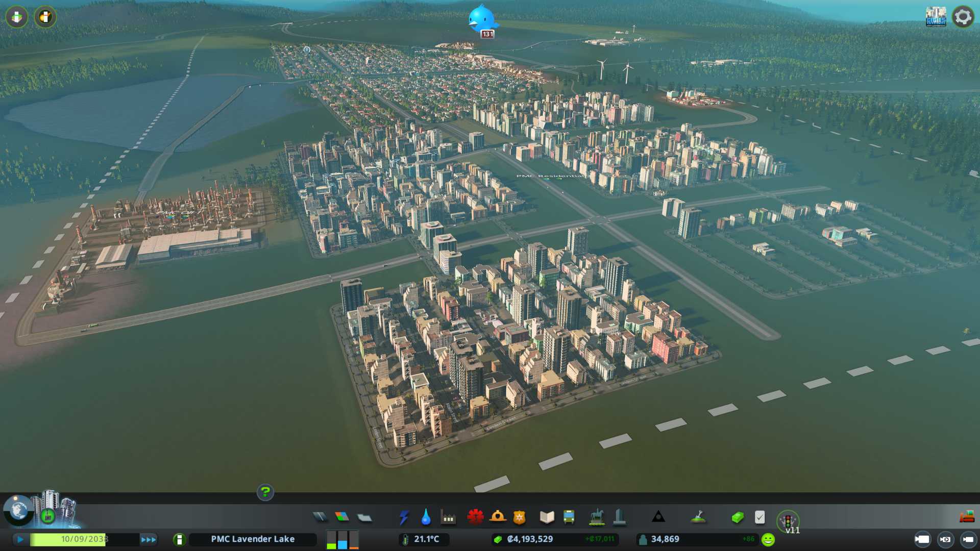Screen dimensions: 980x551
Task: Open the Policies checklist panel
Action: pos(759,517)
